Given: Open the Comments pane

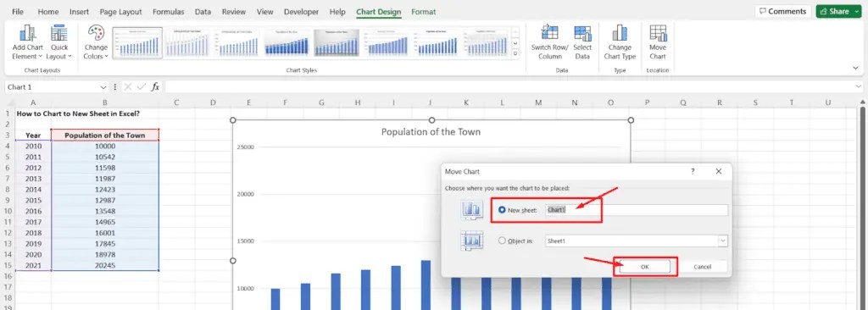Looking at the screenshot, I should (782, 12).
